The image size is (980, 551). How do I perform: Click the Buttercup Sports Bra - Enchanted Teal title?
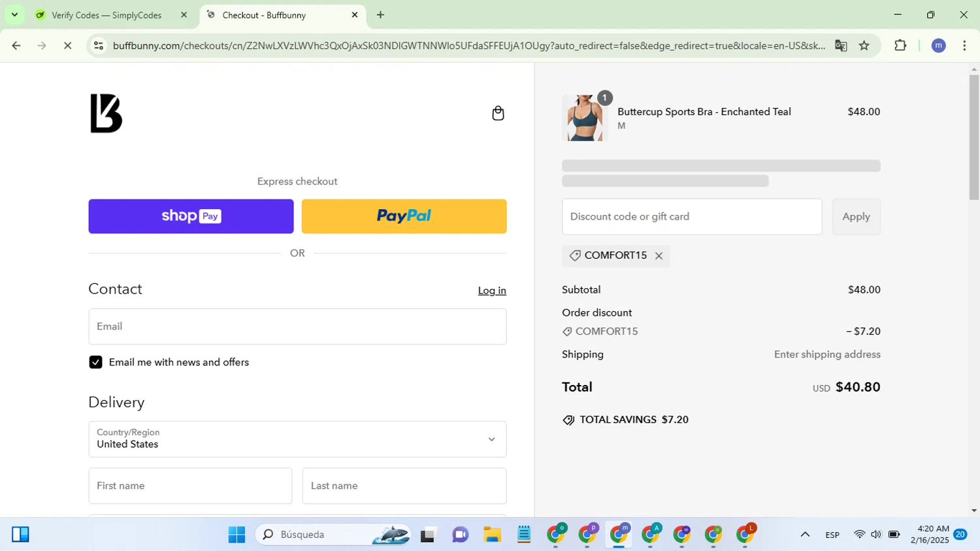pyautogui.click(x=704, y=112)
